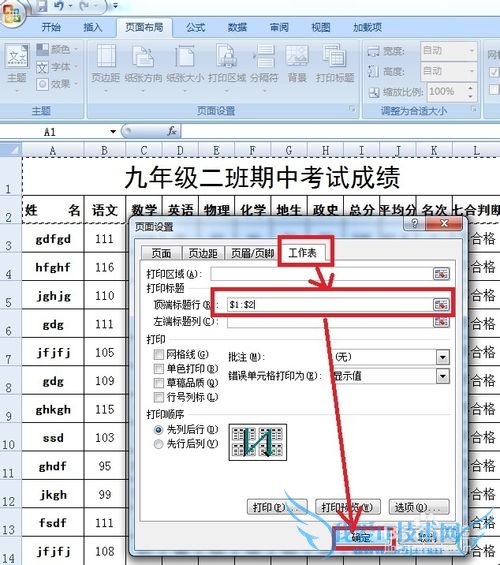
Task: Select column A header
Action: [53, 150]
